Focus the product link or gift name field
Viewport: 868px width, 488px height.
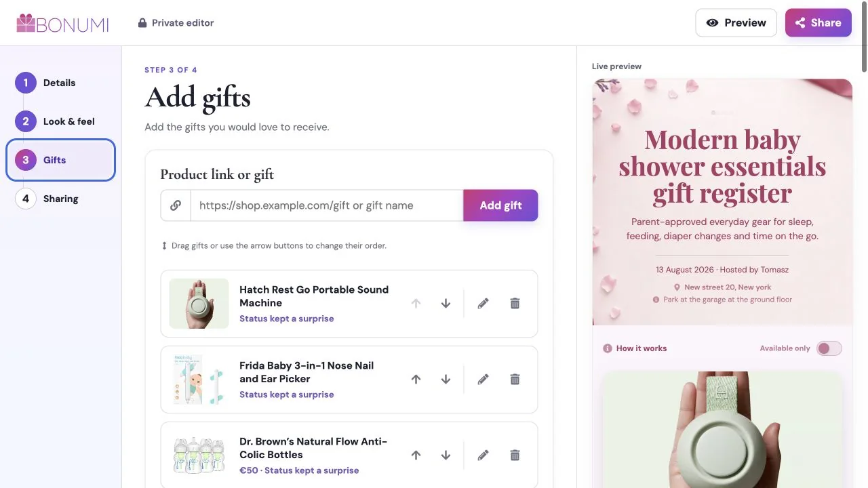click(x=327, y=205)
